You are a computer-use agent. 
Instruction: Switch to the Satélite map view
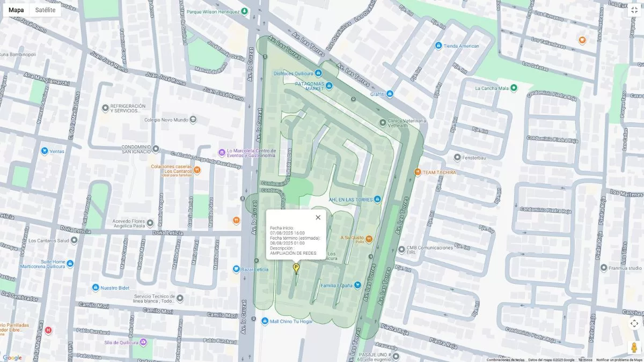coord(45,10)
